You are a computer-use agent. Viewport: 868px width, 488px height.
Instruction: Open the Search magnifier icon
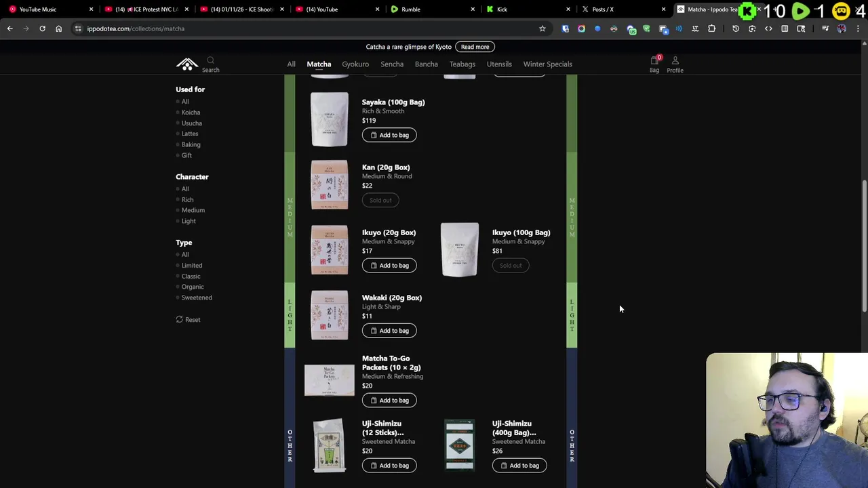coord(210,60)
